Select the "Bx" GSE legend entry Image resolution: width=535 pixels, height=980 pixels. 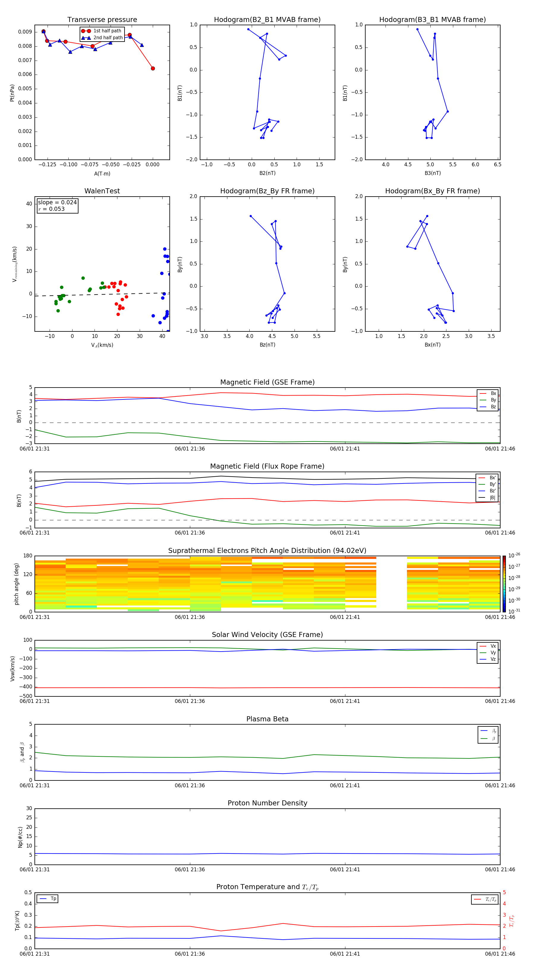(488, 394)
